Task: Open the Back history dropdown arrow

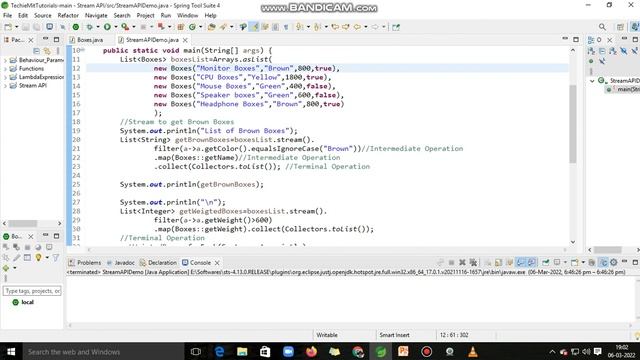Action: click(366, 27)
